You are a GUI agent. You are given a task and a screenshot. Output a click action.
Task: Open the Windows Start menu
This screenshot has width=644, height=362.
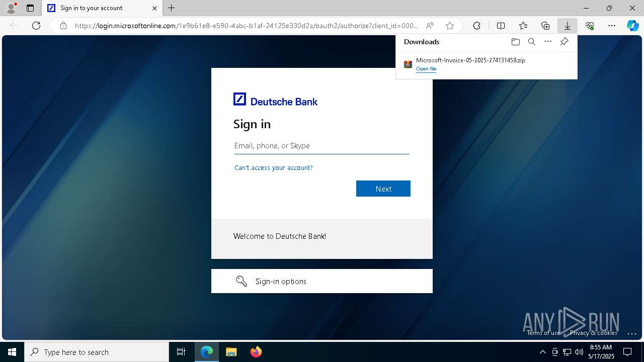(x=12, y=352)
